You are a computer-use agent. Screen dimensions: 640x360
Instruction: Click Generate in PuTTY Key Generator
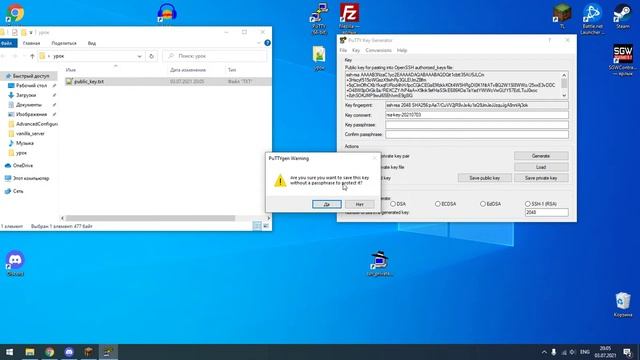pos(541,156)
